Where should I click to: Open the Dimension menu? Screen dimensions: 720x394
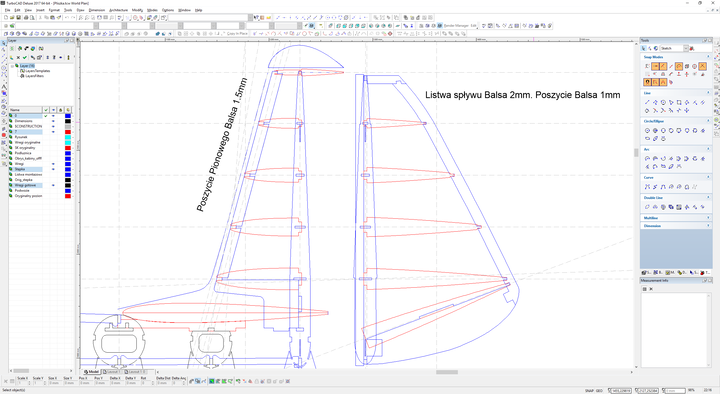96,10
